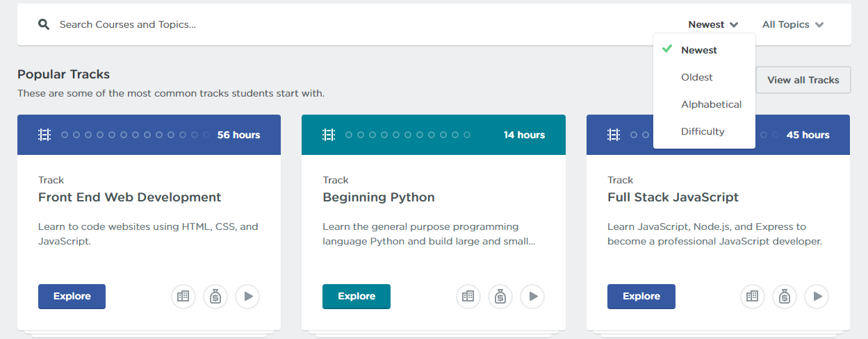The height and width of the screenshot is (339, 868).
Task: Sort the list by Difficulty
Action: (703, 131)
